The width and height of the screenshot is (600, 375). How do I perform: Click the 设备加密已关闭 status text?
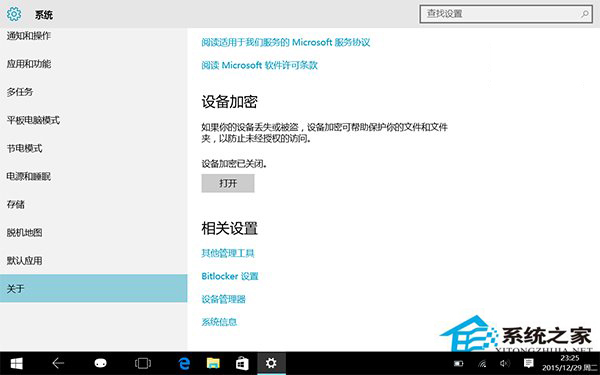(x=234, y=164)
